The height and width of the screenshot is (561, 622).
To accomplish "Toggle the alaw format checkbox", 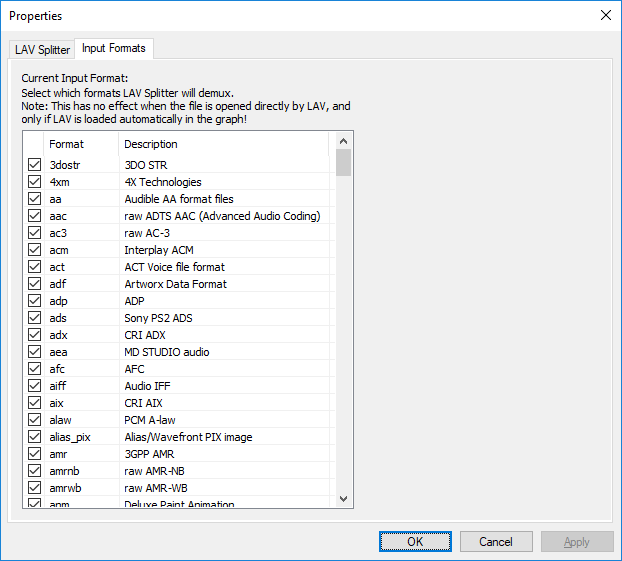I will (35, 420).
